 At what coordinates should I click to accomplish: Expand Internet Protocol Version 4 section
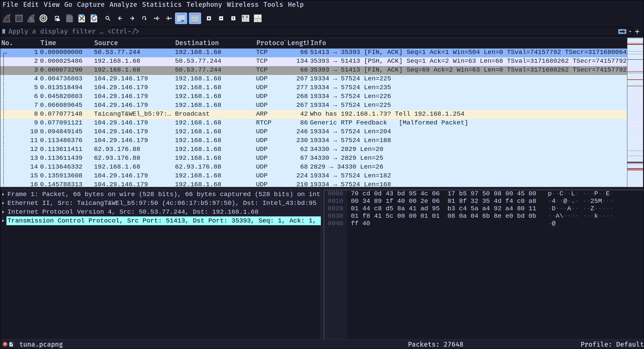click(x=3, y=212)
